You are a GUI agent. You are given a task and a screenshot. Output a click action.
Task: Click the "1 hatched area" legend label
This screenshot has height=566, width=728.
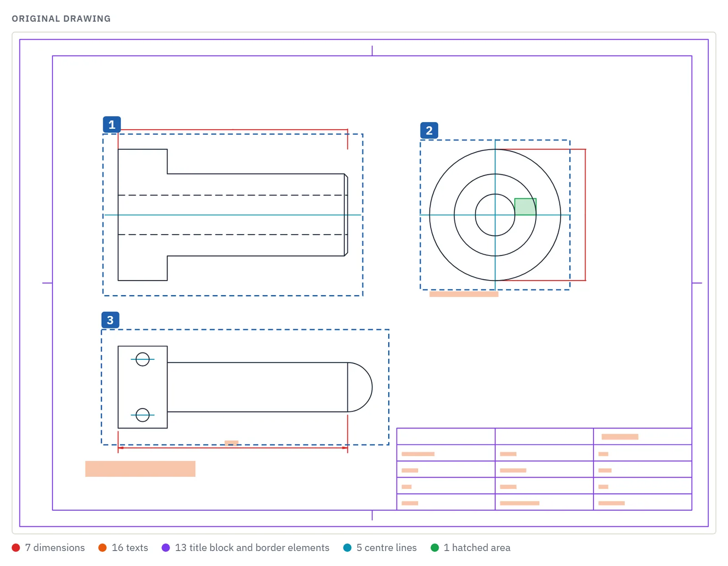click(477, 547)
